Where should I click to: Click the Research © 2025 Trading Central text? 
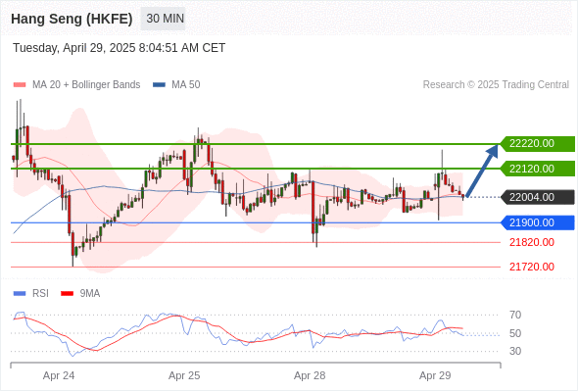tap(496, 85)
